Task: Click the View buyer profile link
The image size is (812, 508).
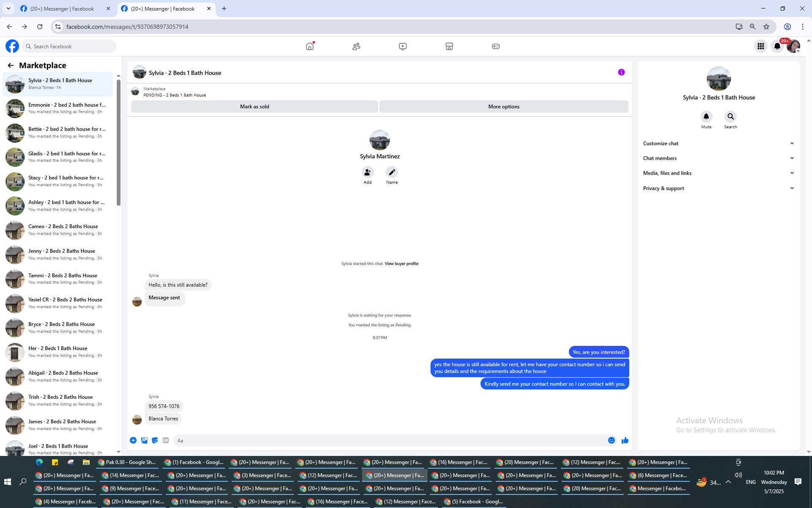Action: pyautogui.click(x=401, y=264)
